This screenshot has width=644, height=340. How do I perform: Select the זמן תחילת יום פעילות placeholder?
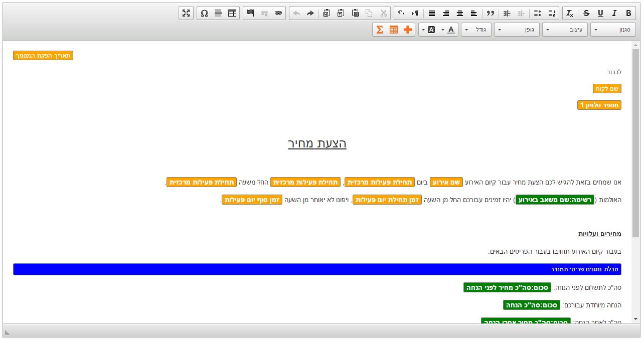[x=387, y=200]
